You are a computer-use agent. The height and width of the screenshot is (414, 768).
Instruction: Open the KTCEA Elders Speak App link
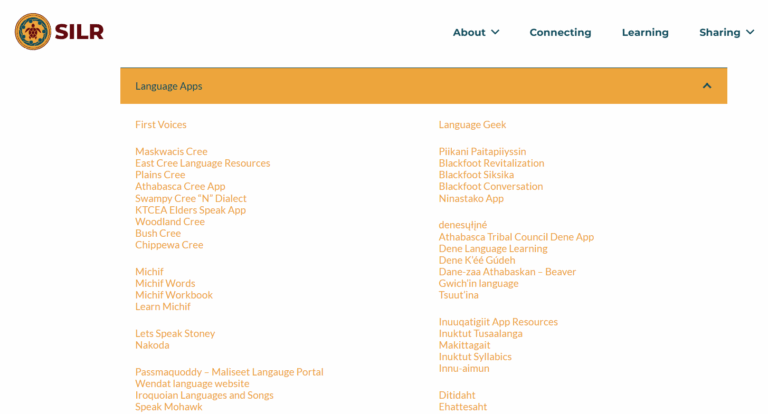[190, 210]
